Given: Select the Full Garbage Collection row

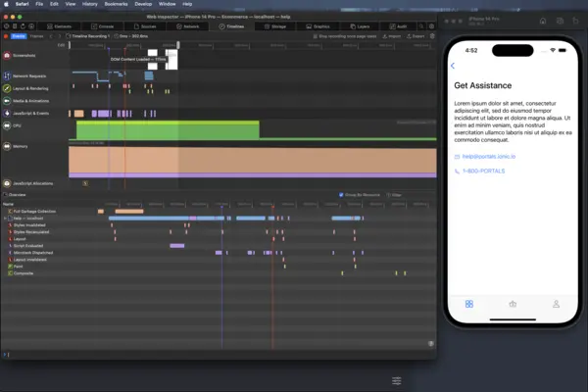Looking at the screenshot, I should click(34, 211).
